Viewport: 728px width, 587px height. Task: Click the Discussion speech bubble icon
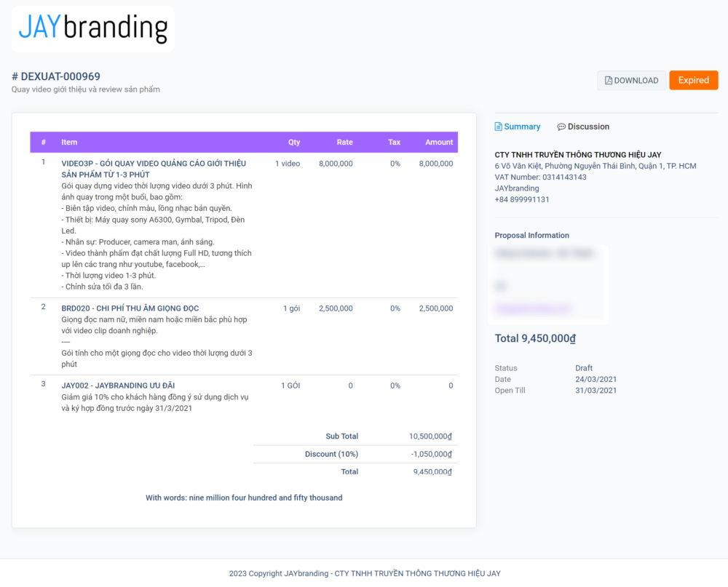point(561,127)
